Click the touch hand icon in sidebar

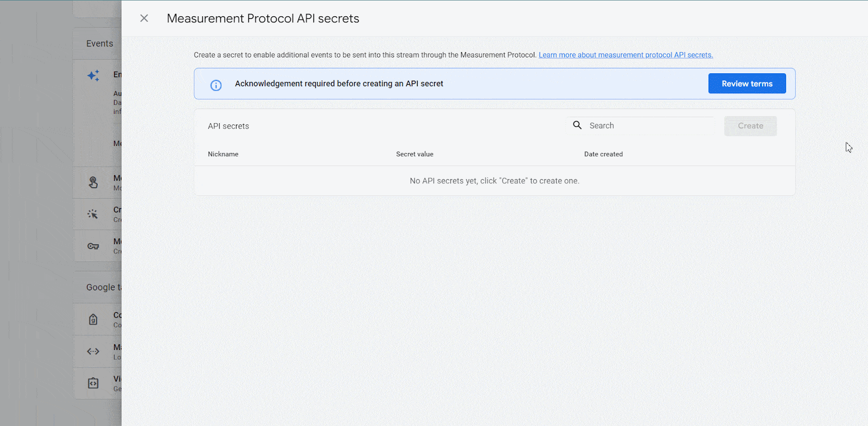click(x=93, y=182)
